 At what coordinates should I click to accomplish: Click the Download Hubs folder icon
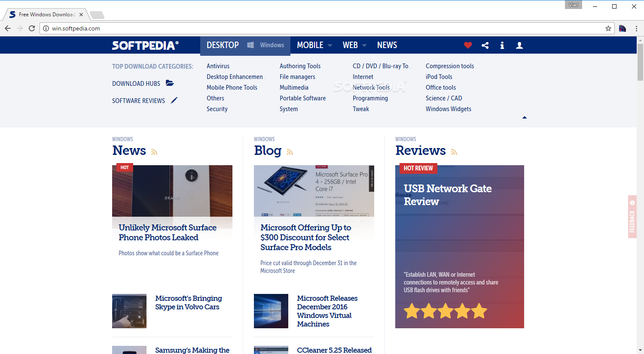point(170,83)
